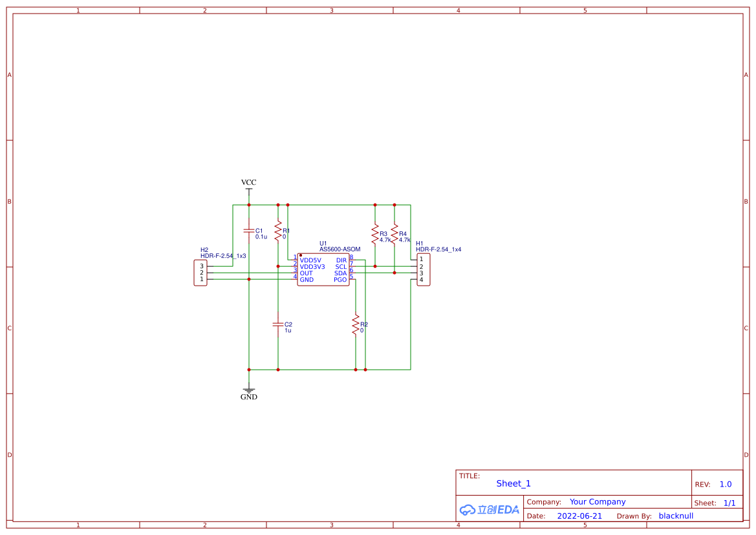Select the GND ground symbol
This screenshot has height=535, width=756.
pos(248,393)
